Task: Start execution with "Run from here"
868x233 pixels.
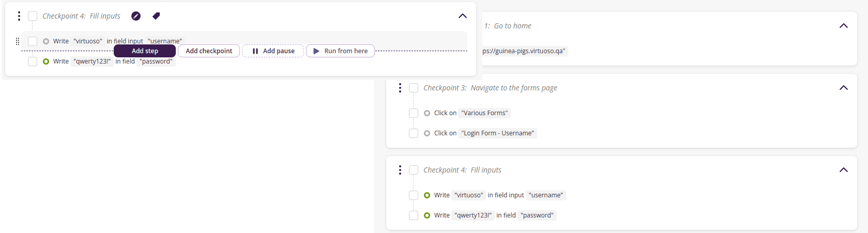Action: tap(340, 51)
